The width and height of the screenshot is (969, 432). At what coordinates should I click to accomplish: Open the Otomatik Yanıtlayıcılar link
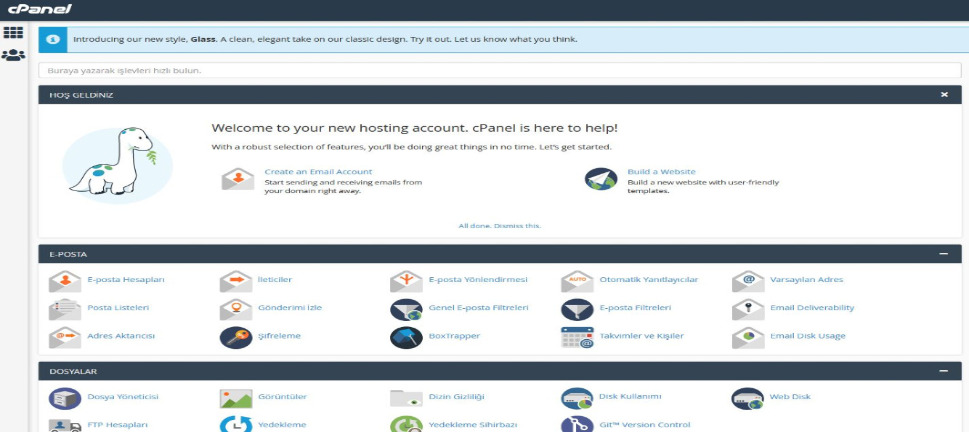point(649,279)
